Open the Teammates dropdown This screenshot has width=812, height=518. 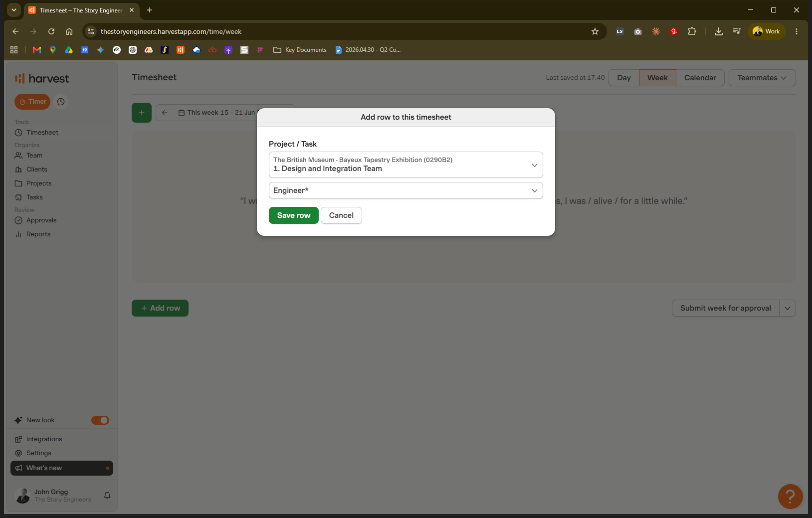tap(762, 78)
